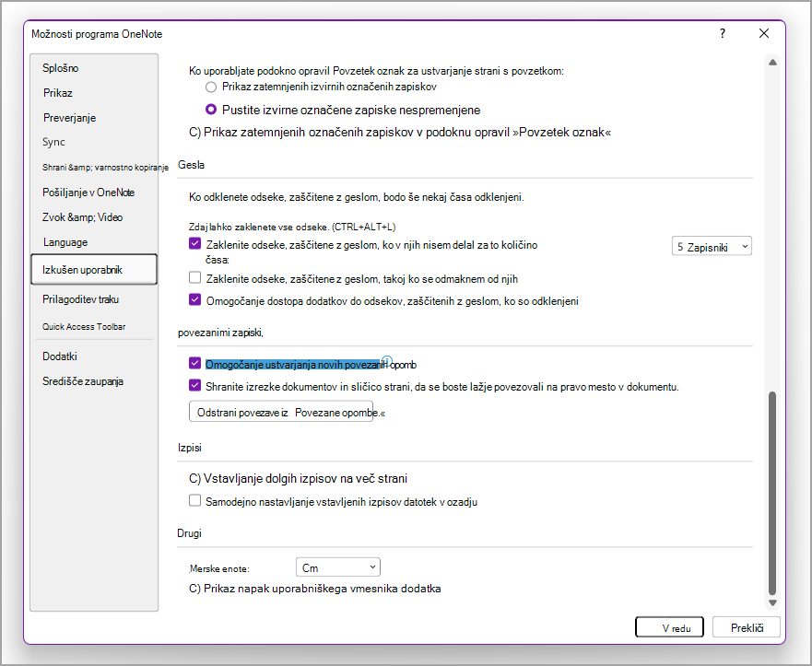Click Odstrani povezave iz Povezane opombe button
The height and width of the screenshot is (666, 812).
click(281, 412)
